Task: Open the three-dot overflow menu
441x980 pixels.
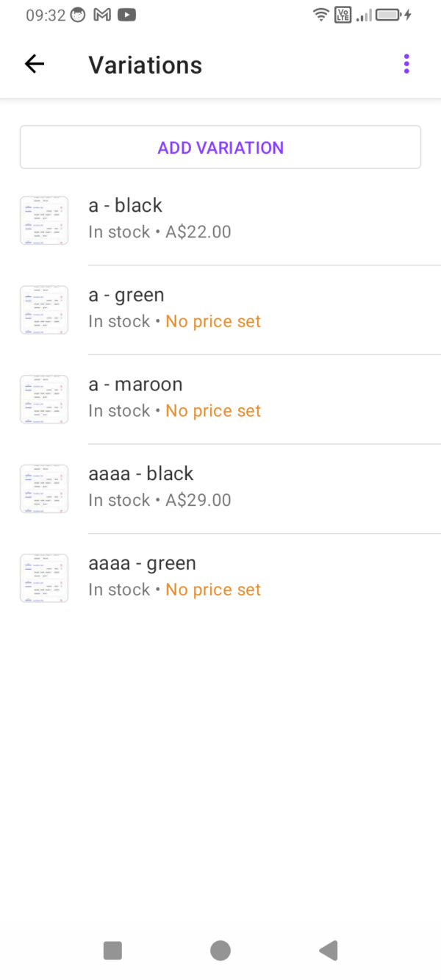Action: pos(406,64)
